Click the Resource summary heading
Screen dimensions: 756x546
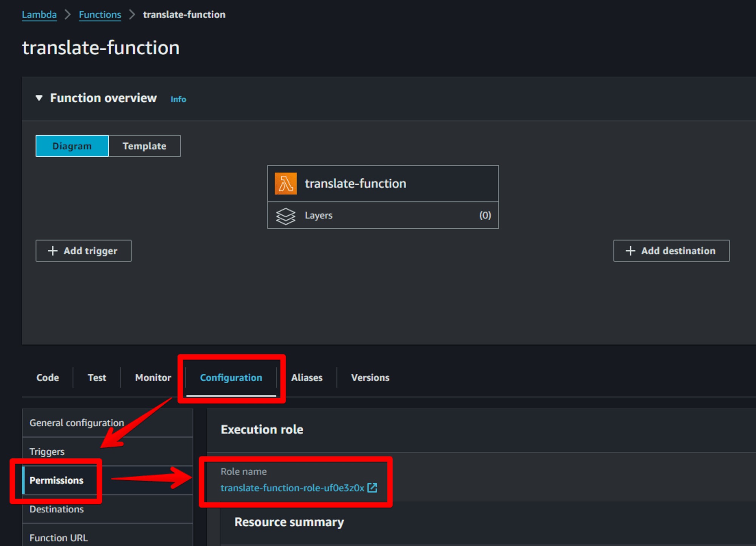289,522
